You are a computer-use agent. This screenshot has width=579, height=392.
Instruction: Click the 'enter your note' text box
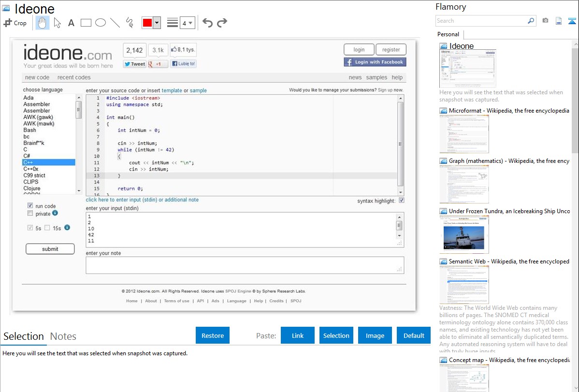pos(245,265)
